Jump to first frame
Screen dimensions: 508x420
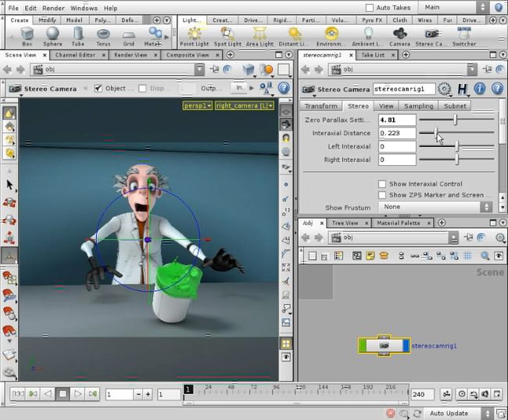coord(18,393)
